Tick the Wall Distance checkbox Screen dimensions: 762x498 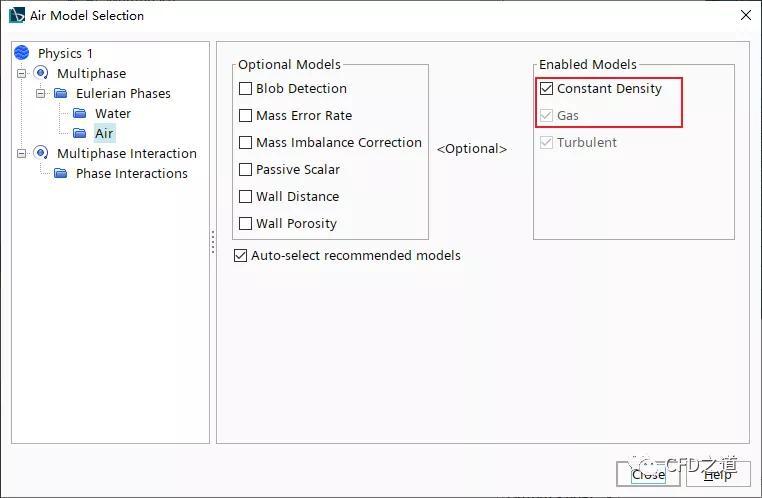click(x=245, y=196)
